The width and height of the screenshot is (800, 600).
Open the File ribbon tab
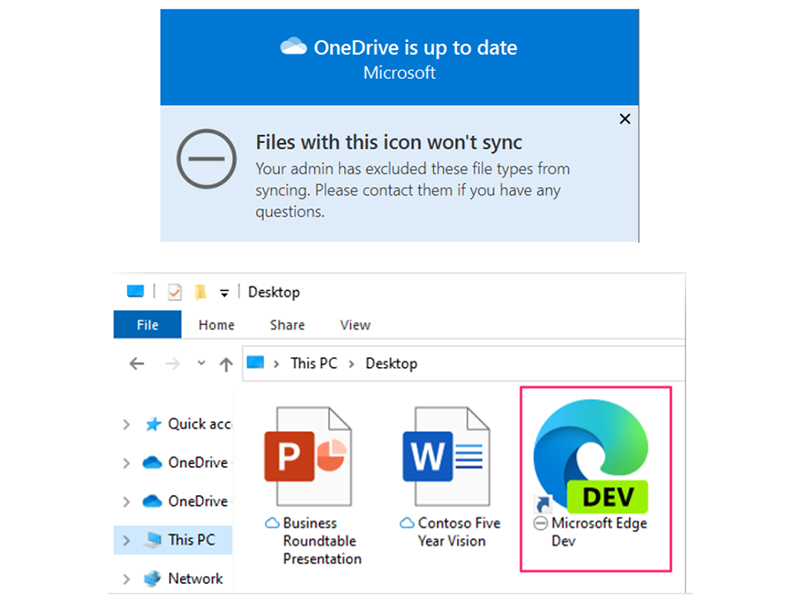click(147, 325)
